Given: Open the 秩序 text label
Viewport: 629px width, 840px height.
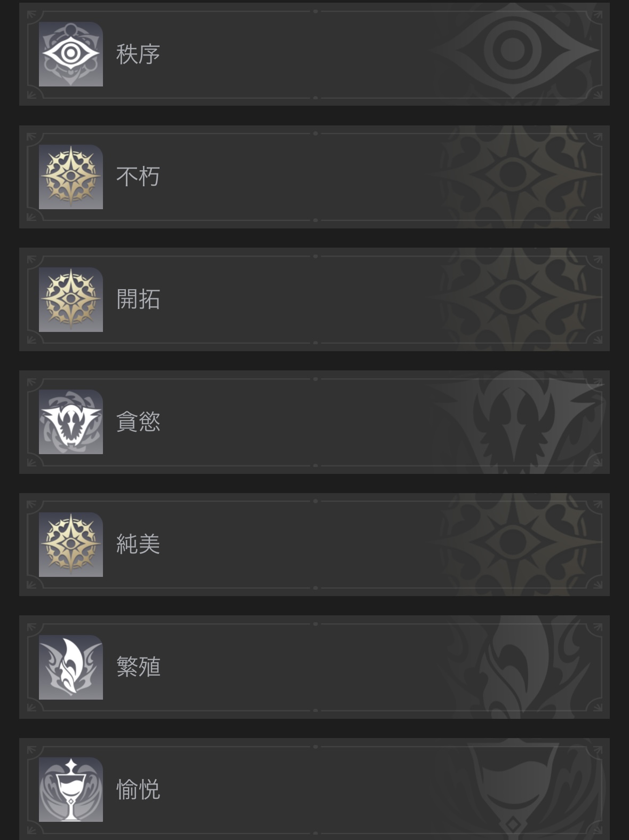Looking at the screenshot, I should (138, 54).
